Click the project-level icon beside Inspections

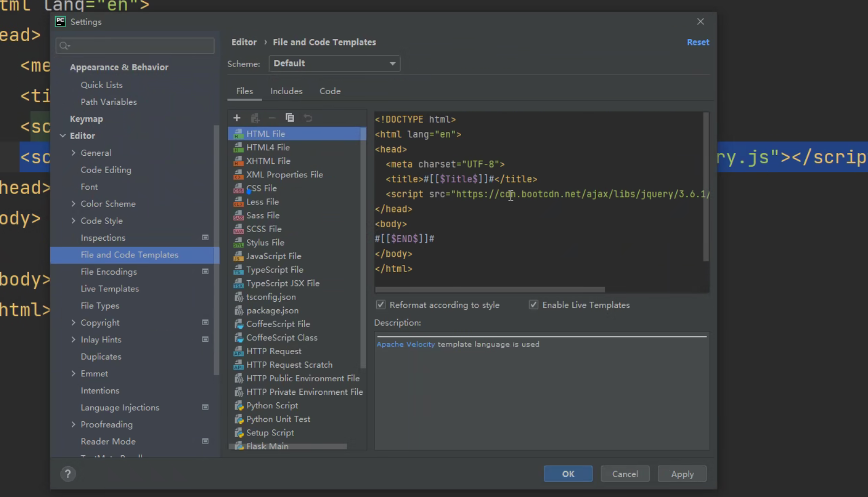[205, 237]
